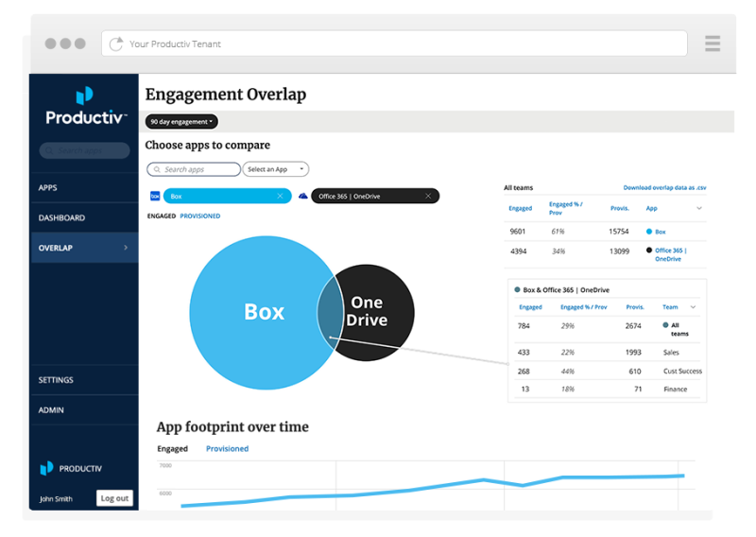
Task: Select Provisioned tab in App footprint
Action: (x=227, y=449)
